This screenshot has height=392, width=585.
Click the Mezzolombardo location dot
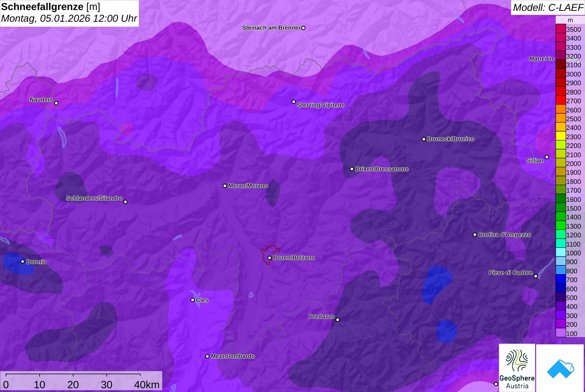tap(207, 356)
